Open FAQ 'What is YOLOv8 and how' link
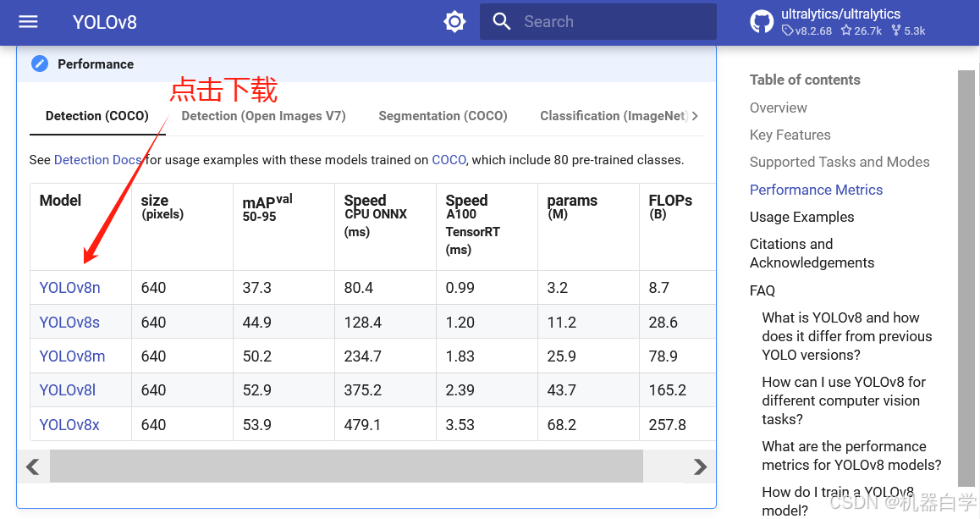This screenshot has width=980, height=519. (847, 336)
